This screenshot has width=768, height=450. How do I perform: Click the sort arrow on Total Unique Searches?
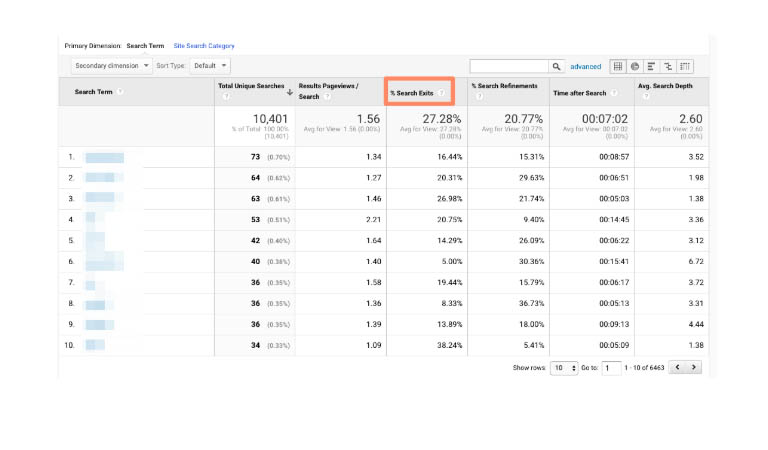tap(289, 92)
